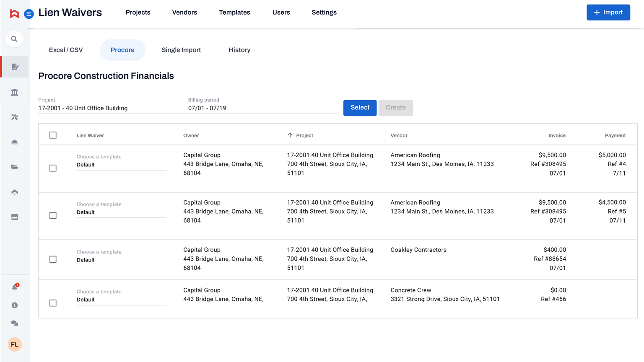Viewport: 644px width, 362px height.
Task: Open template dropdown for Concrete Crew row
Action: click(x=122, y=296)
